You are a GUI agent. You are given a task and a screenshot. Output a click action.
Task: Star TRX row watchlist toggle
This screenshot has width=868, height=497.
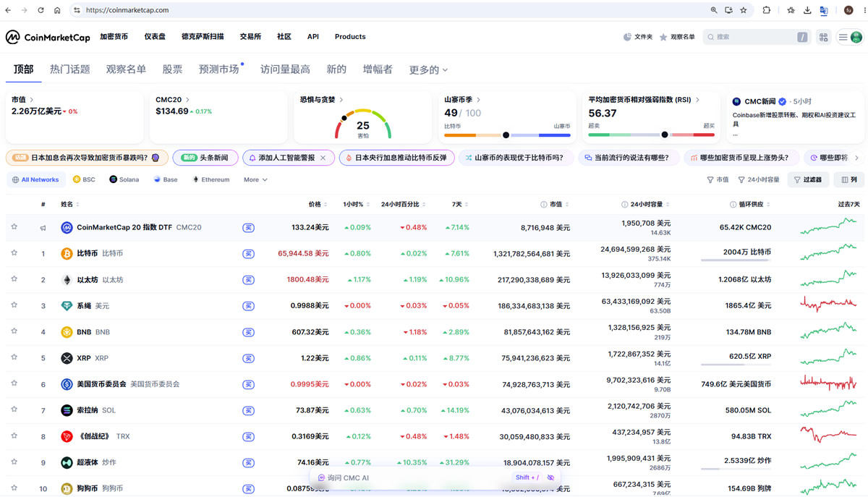click(x=14, y=436)
